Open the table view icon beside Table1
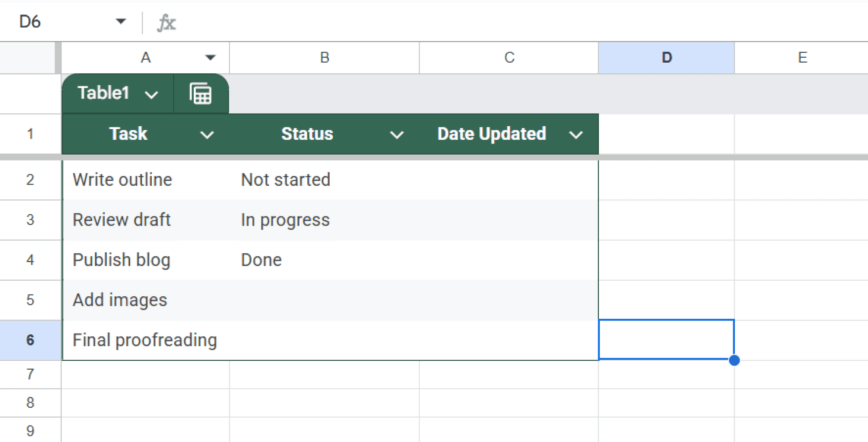Screen dimensions: 868x442 pyautogui.click(x=200, y=94)
